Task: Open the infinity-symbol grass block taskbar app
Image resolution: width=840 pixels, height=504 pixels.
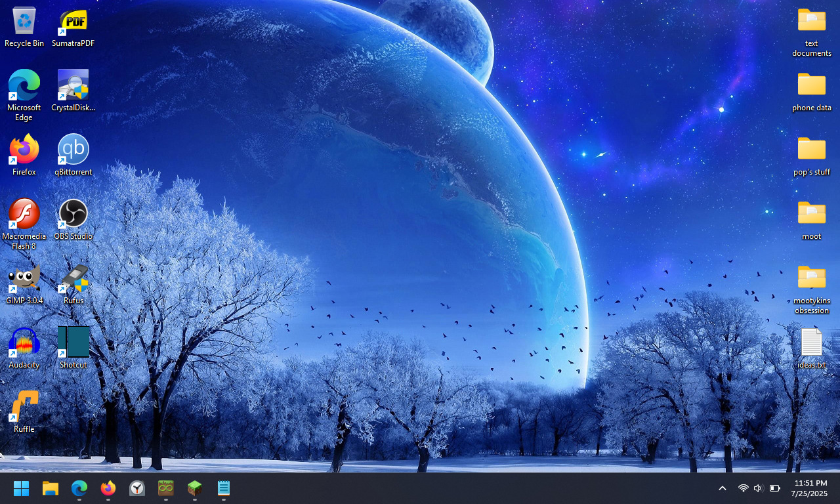Action: (x=166, y=488)
